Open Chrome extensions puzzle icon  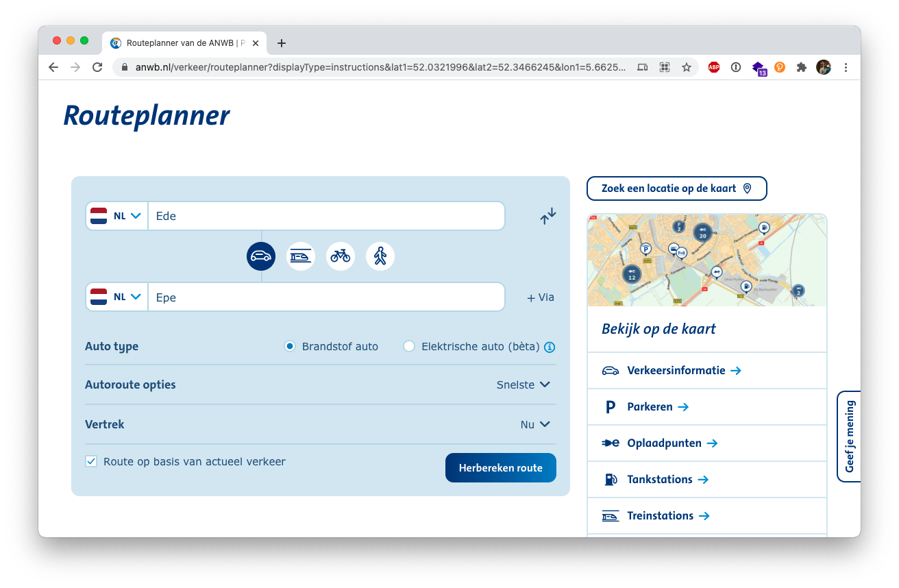802,67
